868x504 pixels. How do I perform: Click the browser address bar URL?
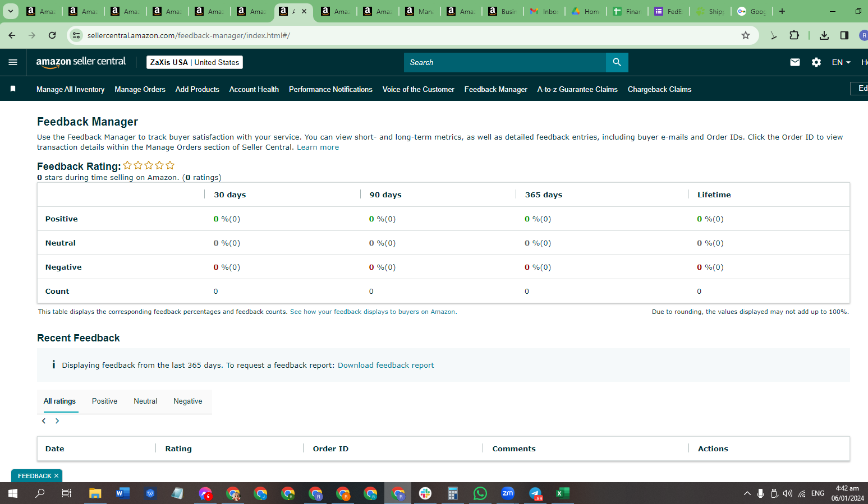pyautogui.click(x=189, y=35)
